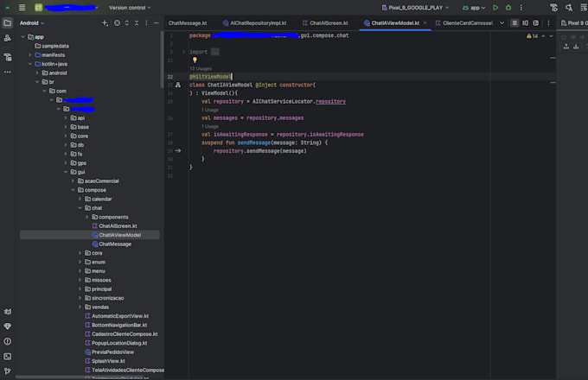Open the Version control dropdown
Image resolution: width=588 pixels, height=380 pixels.
130,8
